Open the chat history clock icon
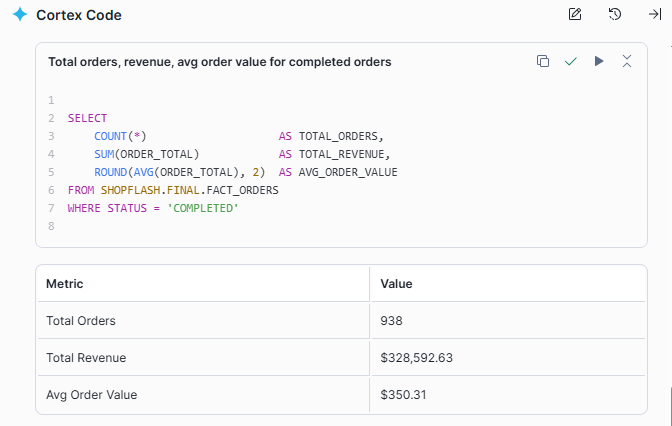672x426 pixels. [x=615, y=14]
